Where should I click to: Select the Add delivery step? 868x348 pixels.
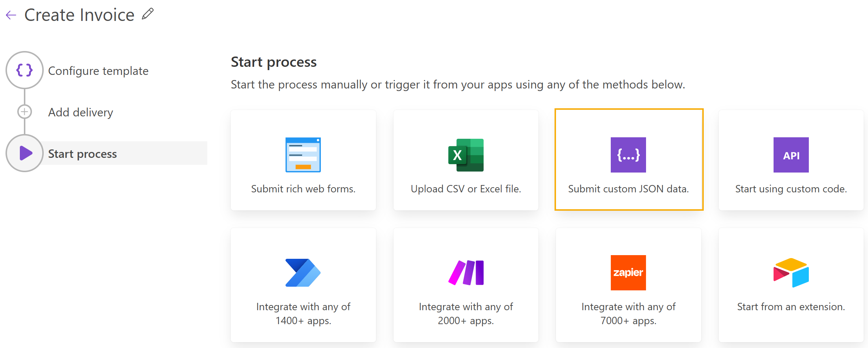80,112
